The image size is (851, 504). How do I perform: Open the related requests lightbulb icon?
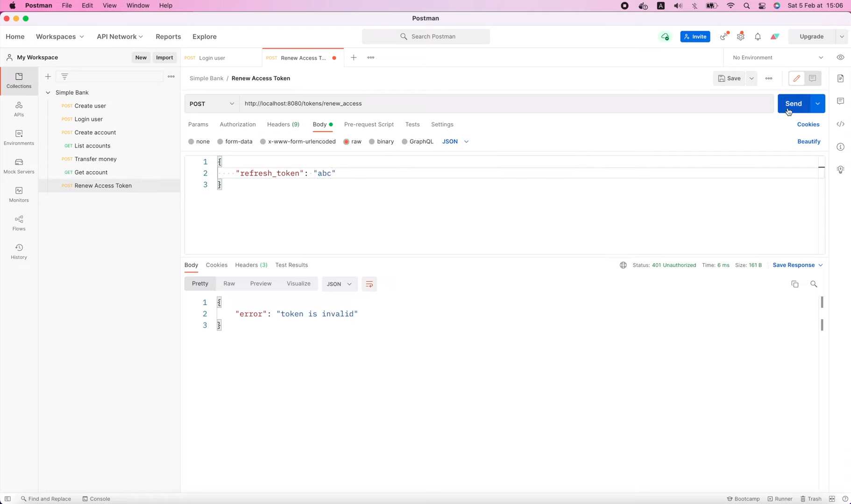point(840,169)
